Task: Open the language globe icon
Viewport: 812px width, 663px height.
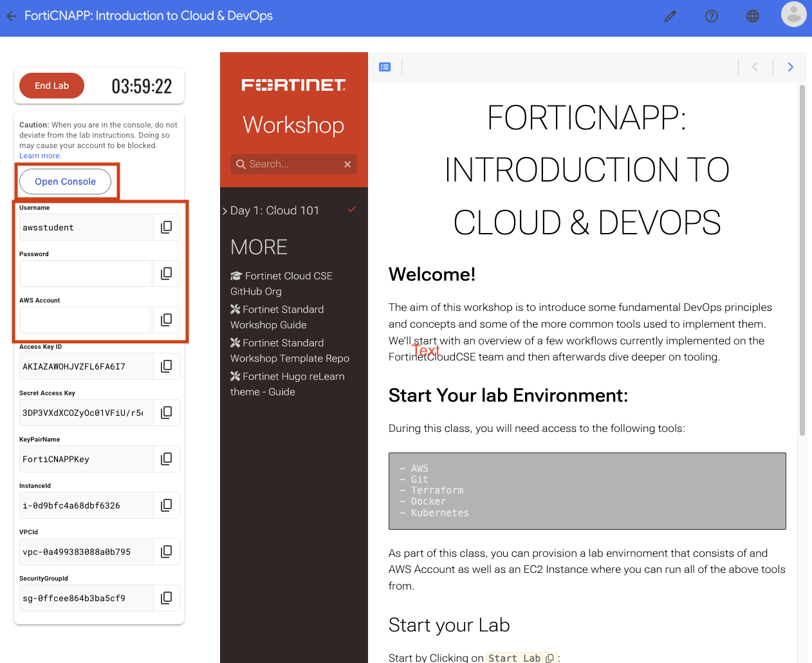Action: click(x=753, y=16)
